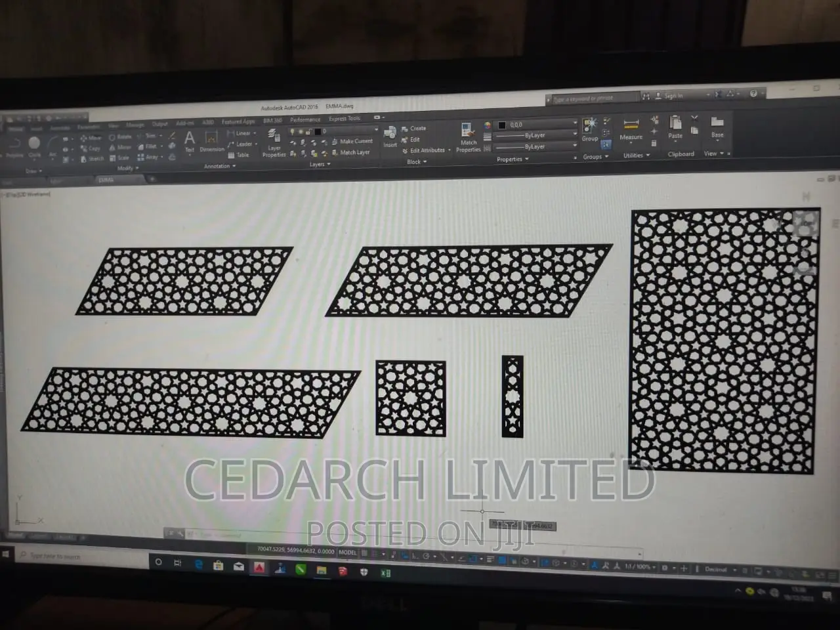840x630 pixels.
Task: Expand the Layers panel dropdown
Action: pyautogui.click(x=320, y=164)
